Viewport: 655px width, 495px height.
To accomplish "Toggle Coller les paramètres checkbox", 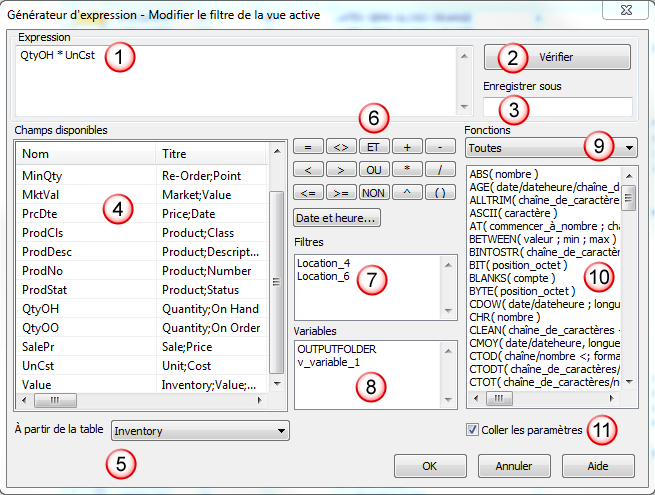I will tap(472, 430).
